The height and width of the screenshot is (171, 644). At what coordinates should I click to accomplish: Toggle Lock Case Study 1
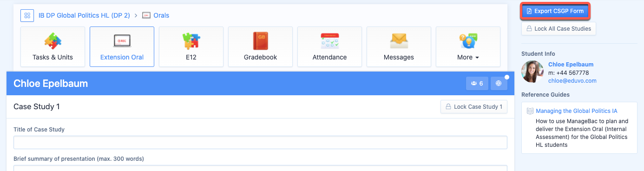[x=474, y=107]
